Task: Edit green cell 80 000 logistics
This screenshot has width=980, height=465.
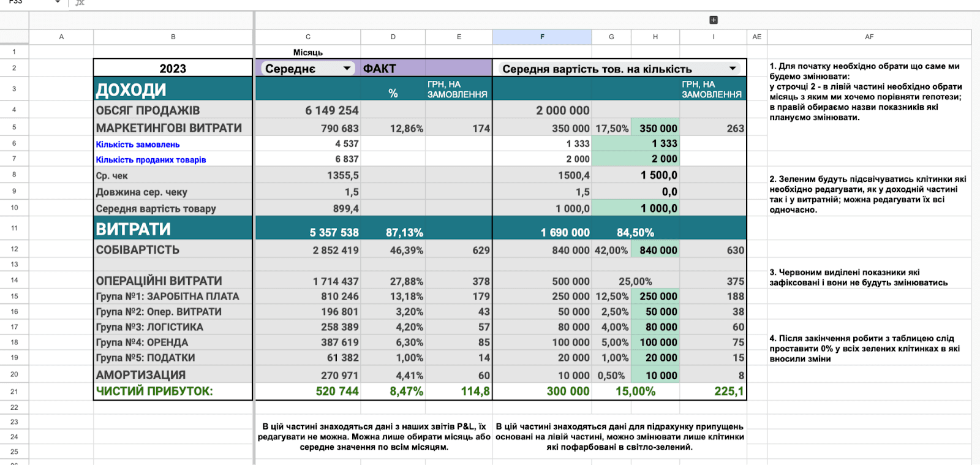Action: click(x=655, y=327)
